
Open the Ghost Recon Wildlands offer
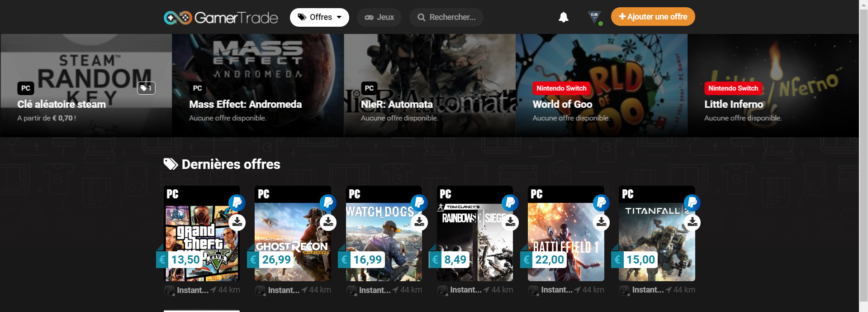pos(293,233)
